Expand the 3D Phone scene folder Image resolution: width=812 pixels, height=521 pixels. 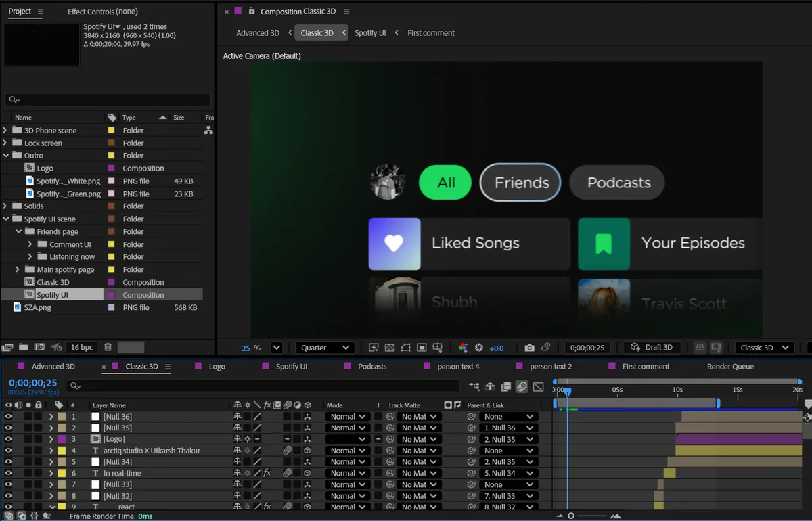pos(6,130)
